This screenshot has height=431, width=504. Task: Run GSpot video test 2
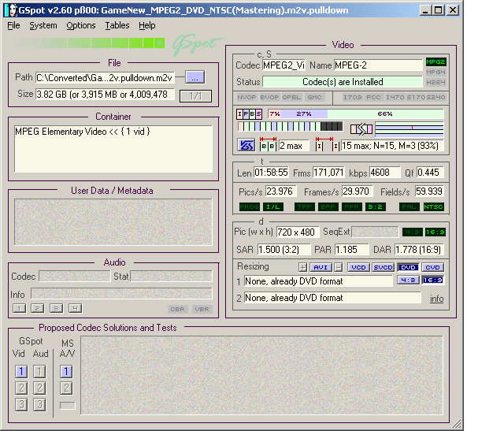coord(21,388)
